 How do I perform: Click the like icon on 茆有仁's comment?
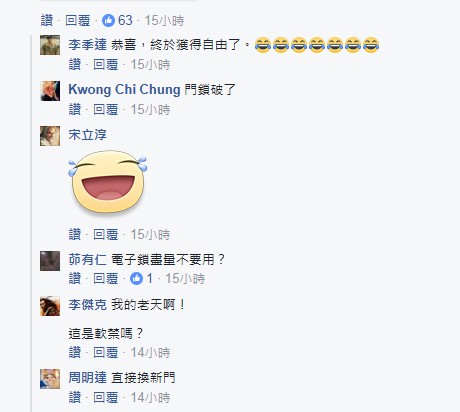pyautogui.click(x=136, y=278)
